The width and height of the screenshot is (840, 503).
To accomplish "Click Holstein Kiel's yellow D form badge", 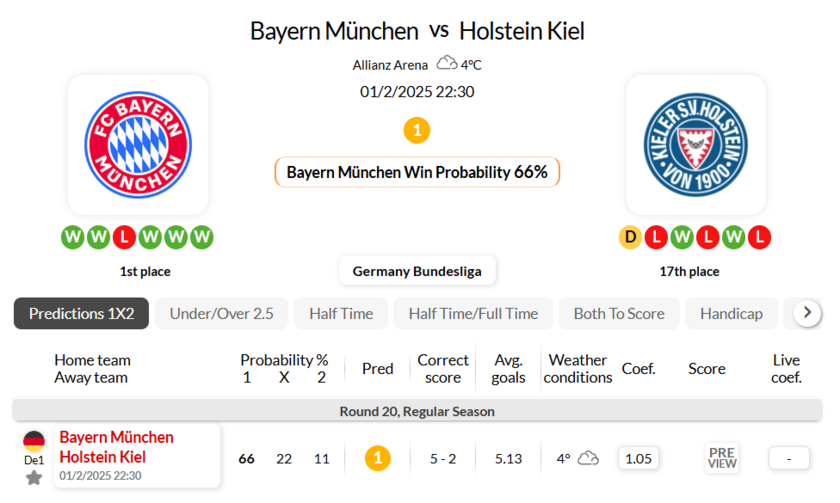I will click(x=630, y=237).
